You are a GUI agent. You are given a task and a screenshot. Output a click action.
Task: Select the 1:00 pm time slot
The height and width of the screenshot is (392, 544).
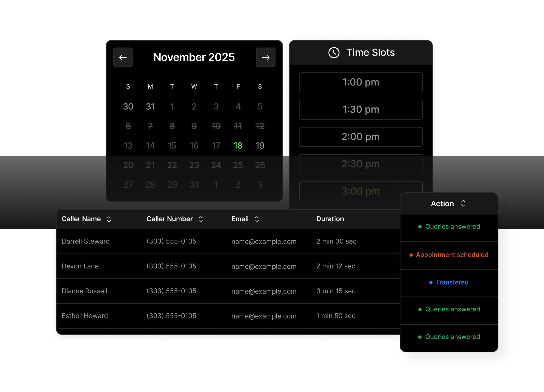(361, 82)
